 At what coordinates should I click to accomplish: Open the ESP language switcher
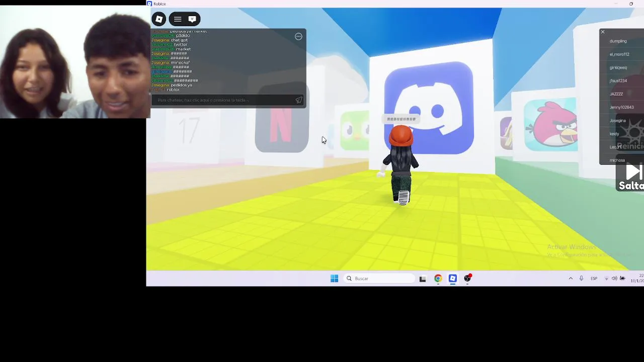(x=594, y=279)
